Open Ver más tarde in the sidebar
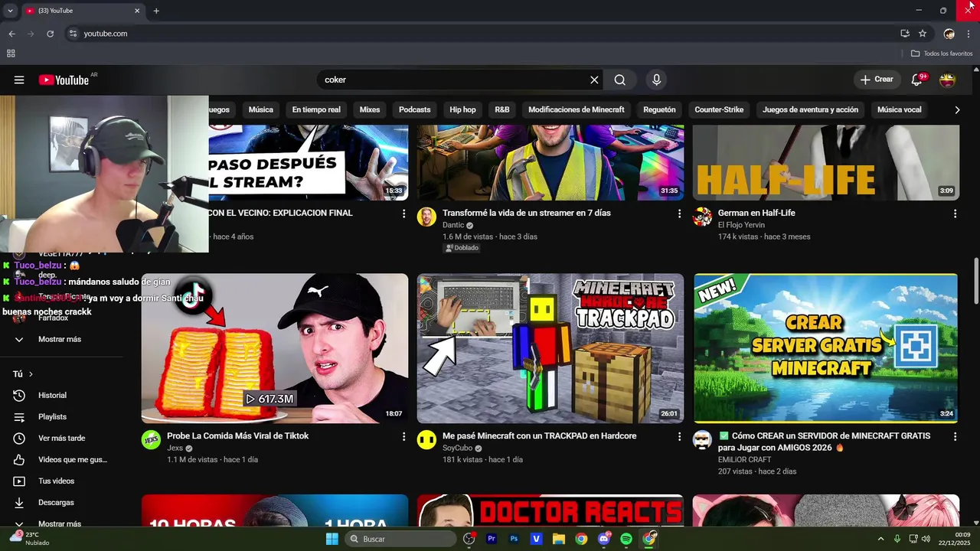 pos(63,439)
